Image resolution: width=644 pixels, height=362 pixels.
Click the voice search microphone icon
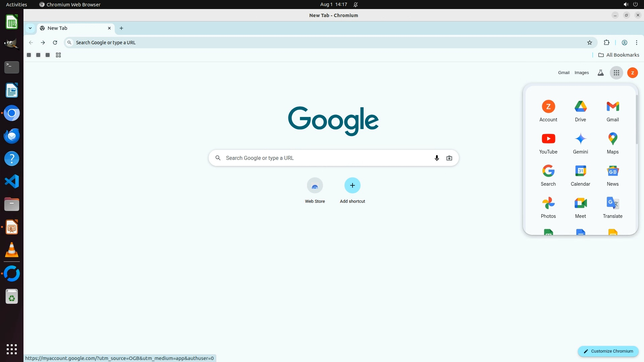pos(436,158)
